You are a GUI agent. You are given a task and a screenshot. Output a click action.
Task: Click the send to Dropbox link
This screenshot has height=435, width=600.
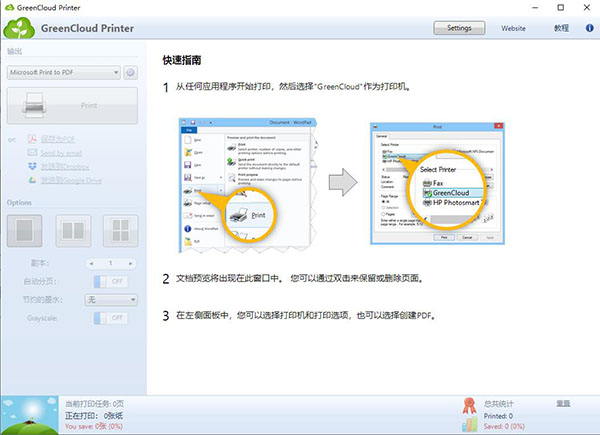coord(65,166)
